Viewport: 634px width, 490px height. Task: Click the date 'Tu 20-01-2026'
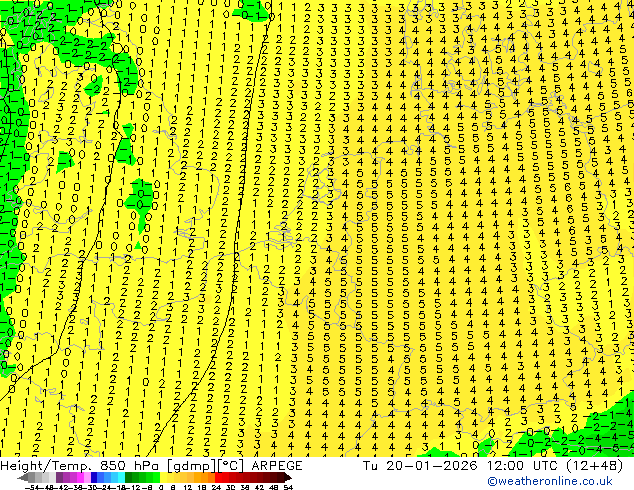click(x=420, y=466)
